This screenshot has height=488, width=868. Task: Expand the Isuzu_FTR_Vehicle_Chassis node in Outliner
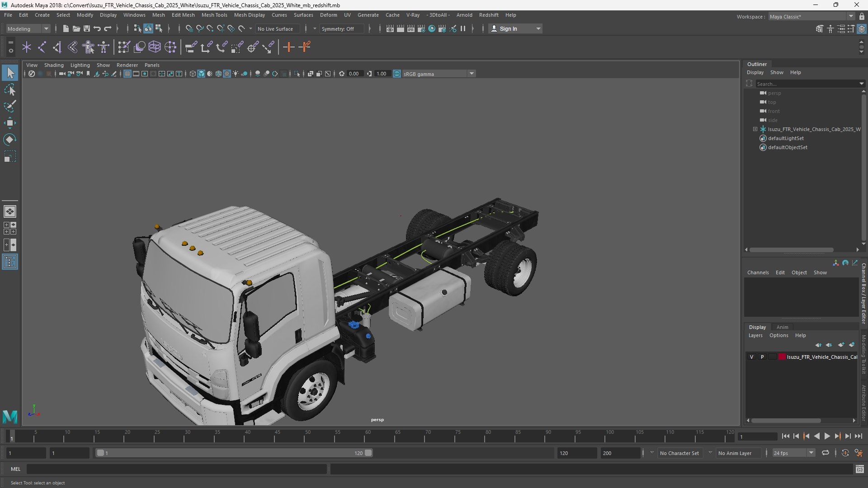tap(755, 129)
